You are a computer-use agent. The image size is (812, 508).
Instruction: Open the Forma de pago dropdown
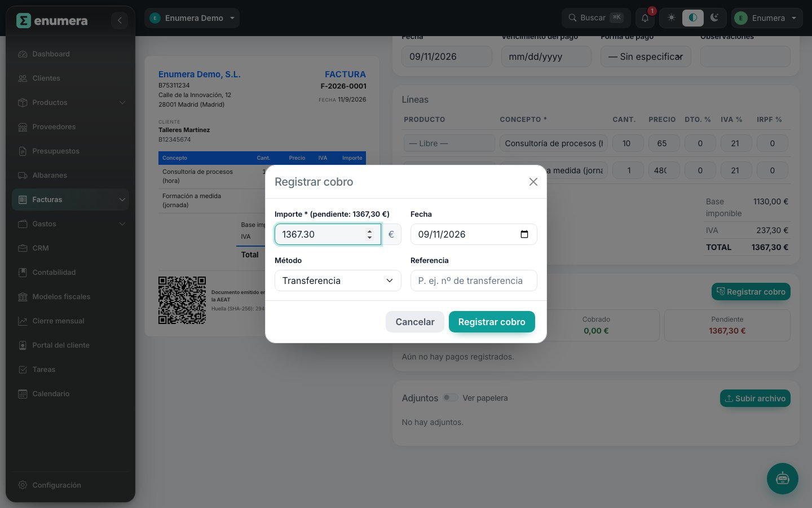click(646, 56)
